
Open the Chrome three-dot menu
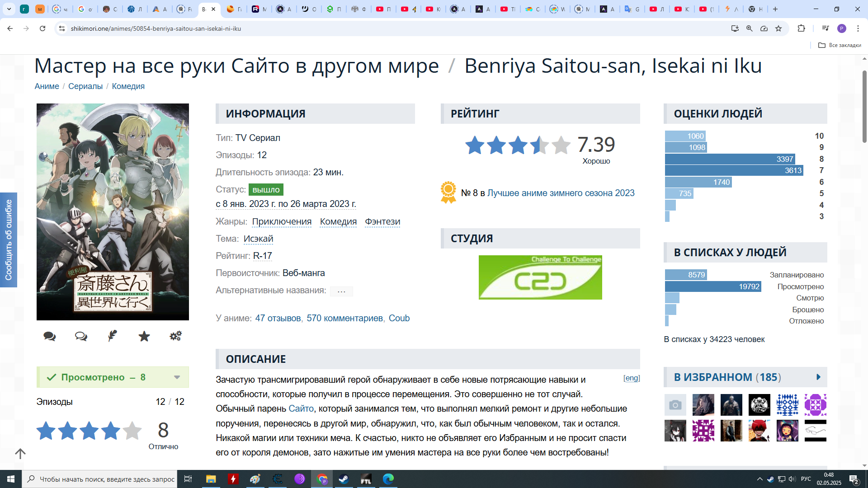(858, 28)
